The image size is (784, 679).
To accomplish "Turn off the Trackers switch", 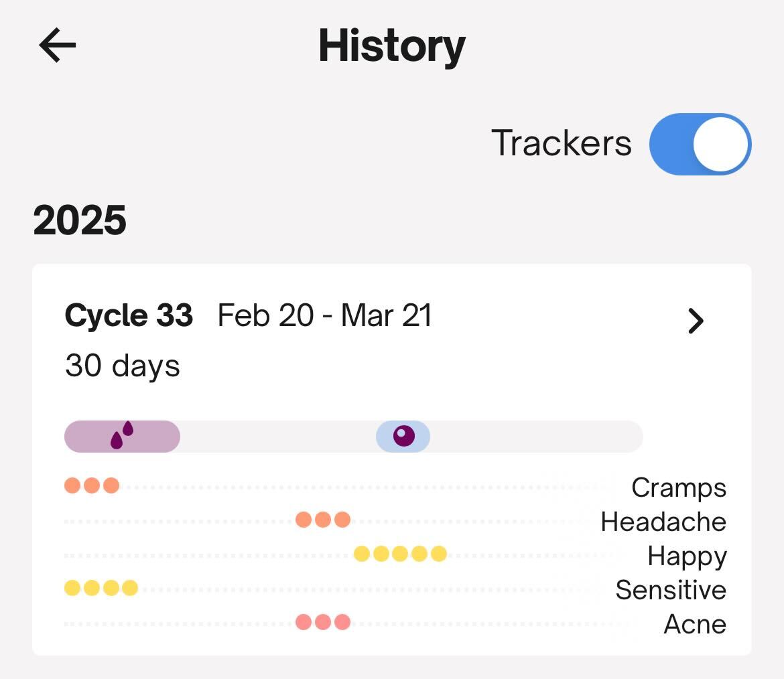I will tap(700, 144).
